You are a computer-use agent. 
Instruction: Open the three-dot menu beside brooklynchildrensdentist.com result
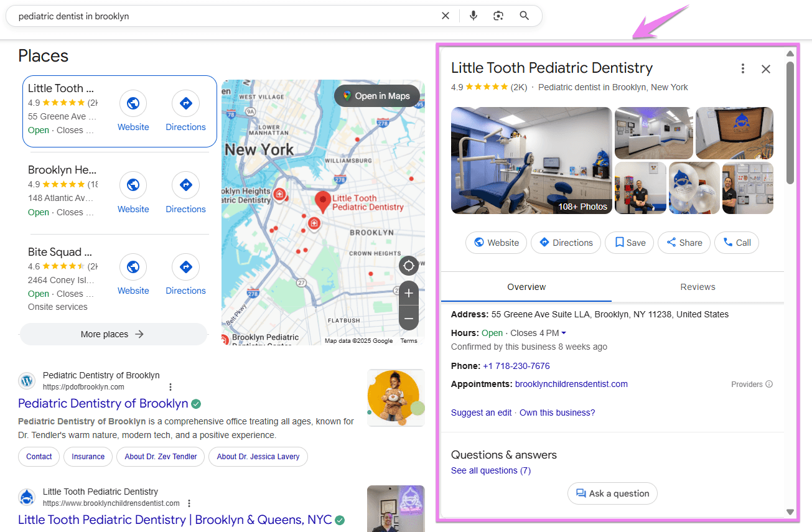(189, 503)
